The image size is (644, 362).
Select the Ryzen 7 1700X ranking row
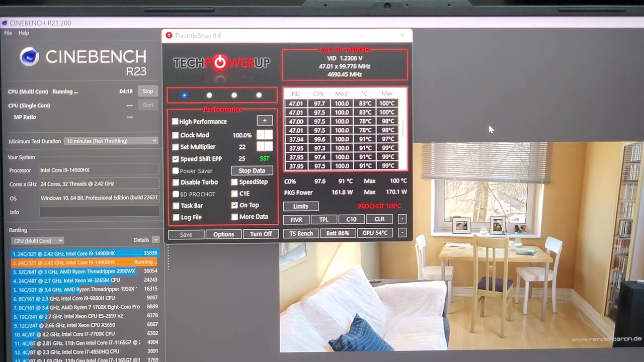(85, 307)
